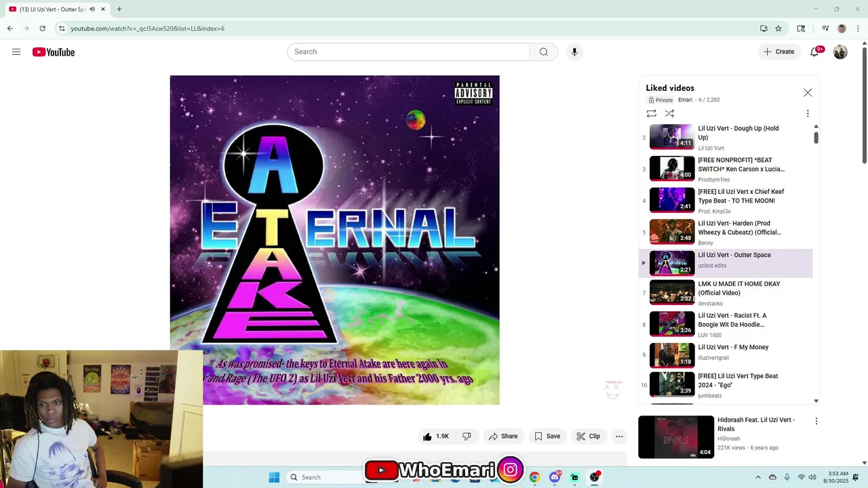Image resolution: width=868 pixels, height=488 pixels.
Task: Open Hidoraah Feat. Lil Uzi Vert - Rivals thumbnail
Action: pos(676,437)
